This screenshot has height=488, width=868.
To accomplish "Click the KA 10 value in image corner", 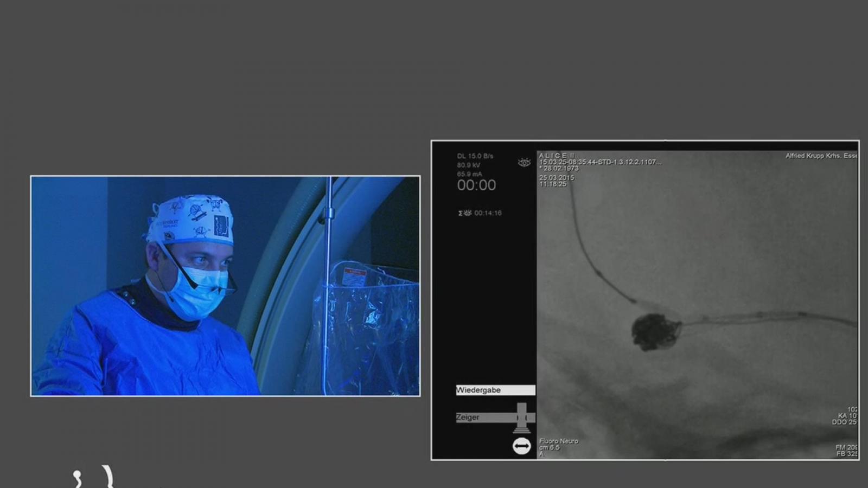I will pos(847,415).
